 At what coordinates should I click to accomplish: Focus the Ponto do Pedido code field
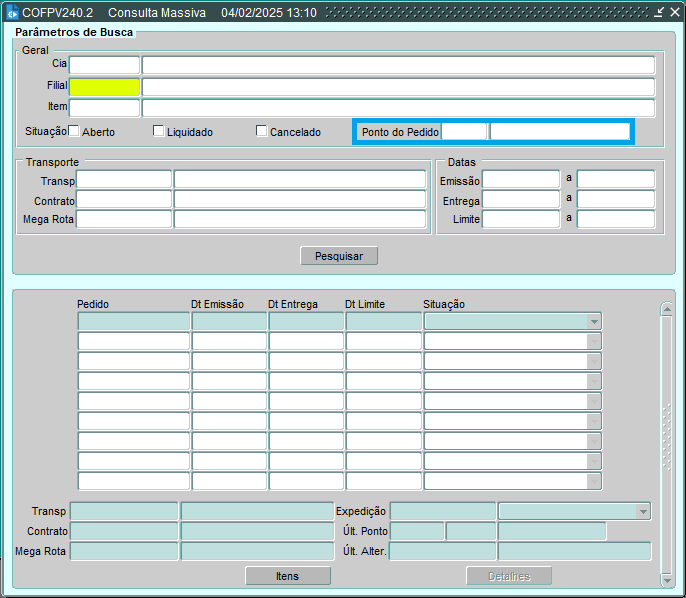tap(464, 132)
